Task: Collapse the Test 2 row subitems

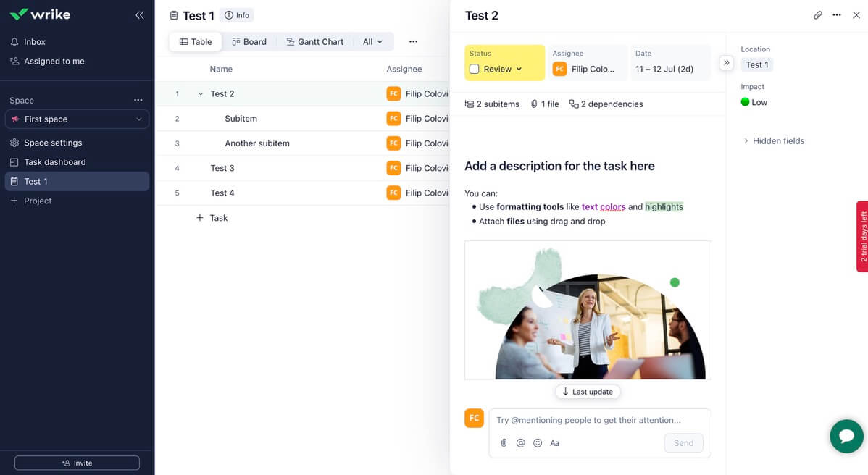Action: pyautogui.click(x=201, y=94)
